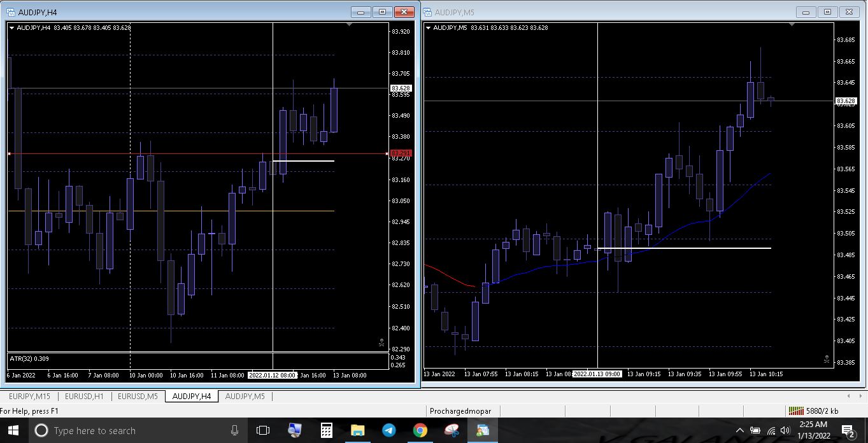Switch to the AUDJPY,M5 chart tab

[x=245, y=396]
